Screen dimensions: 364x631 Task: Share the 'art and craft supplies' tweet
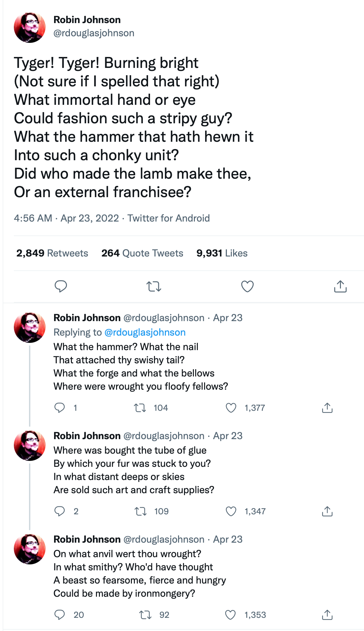tap(327, 511)
